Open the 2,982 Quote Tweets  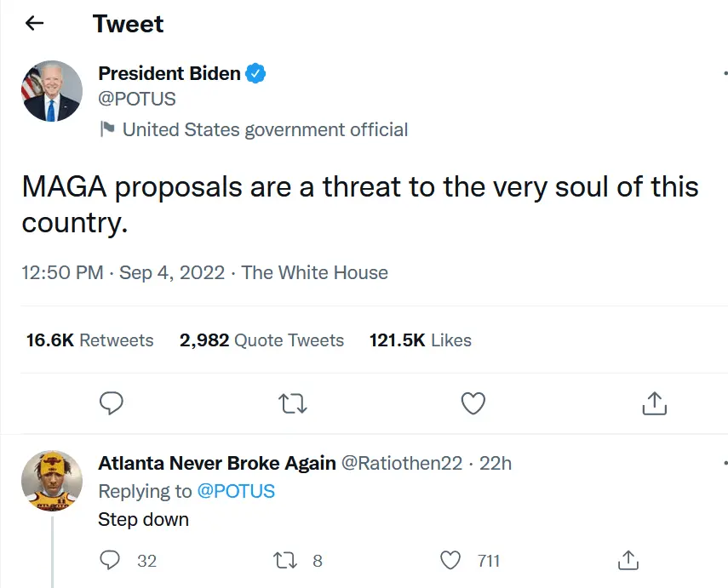point(262,340)
